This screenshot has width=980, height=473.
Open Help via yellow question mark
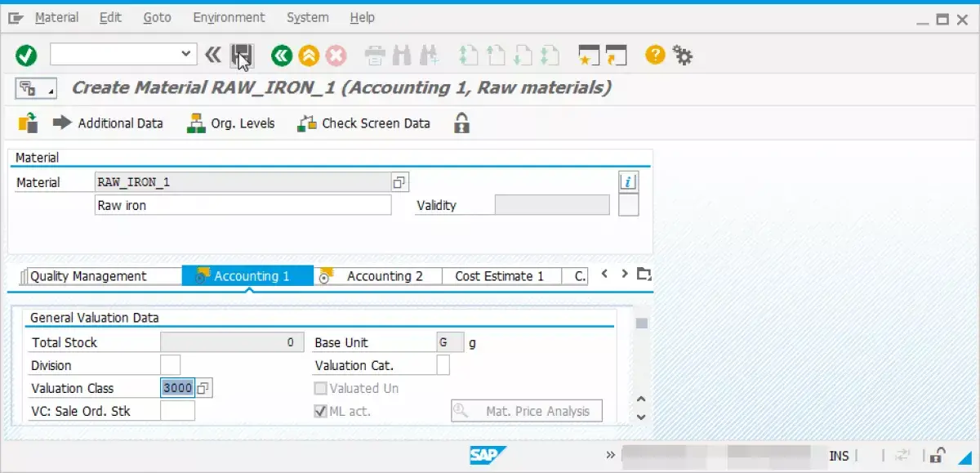tap(655, 55)
